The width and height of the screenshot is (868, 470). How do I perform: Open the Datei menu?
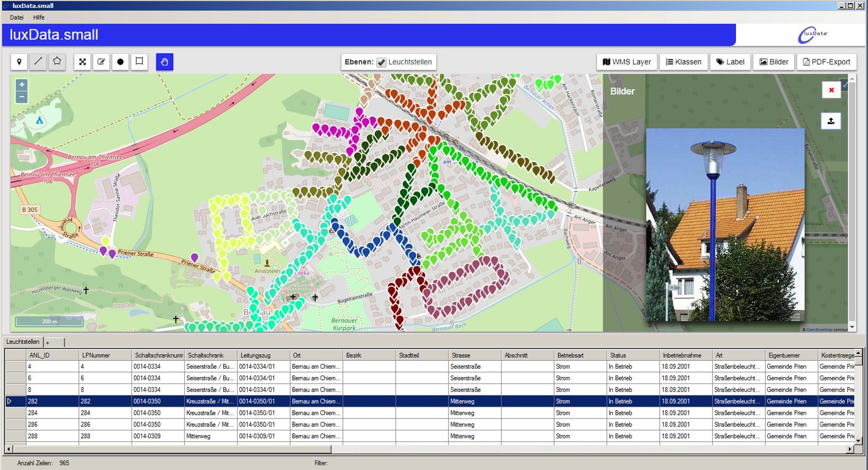point(17,18)
